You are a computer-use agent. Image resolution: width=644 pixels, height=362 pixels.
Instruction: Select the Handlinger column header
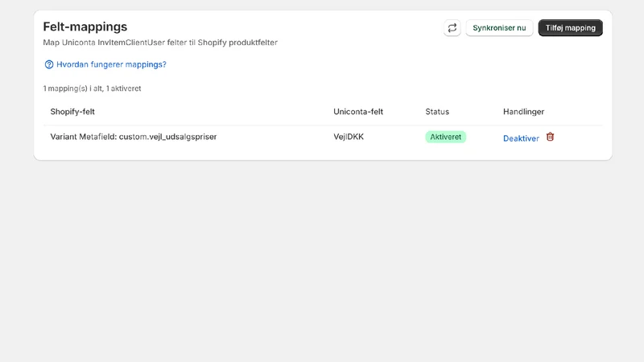524,112
